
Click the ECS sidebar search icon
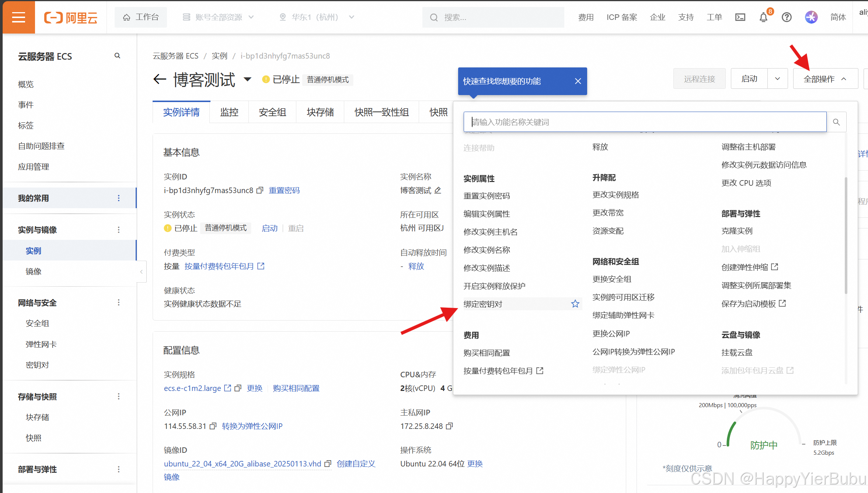[117, 56]
